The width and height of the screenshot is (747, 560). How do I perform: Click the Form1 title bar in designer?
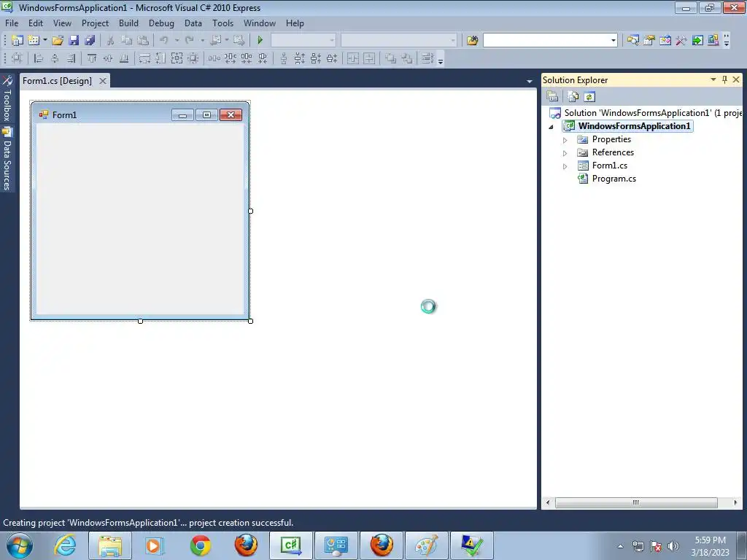139,114
